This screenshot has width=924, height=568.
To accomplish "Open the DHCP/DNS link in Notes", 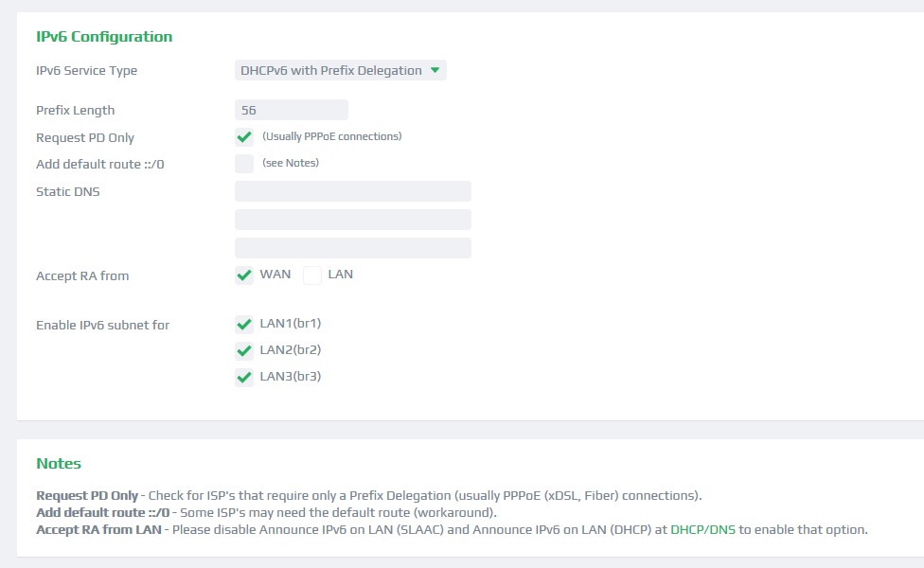I will (x=703, y=530).
